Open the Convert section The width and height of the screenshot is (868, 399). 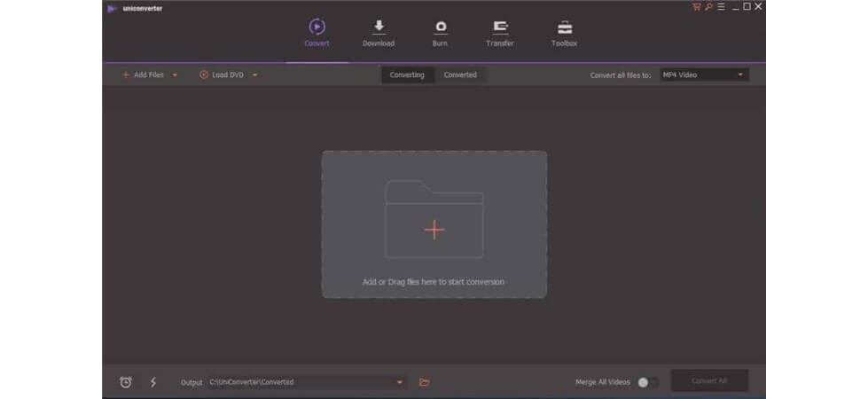pos(317,33)
